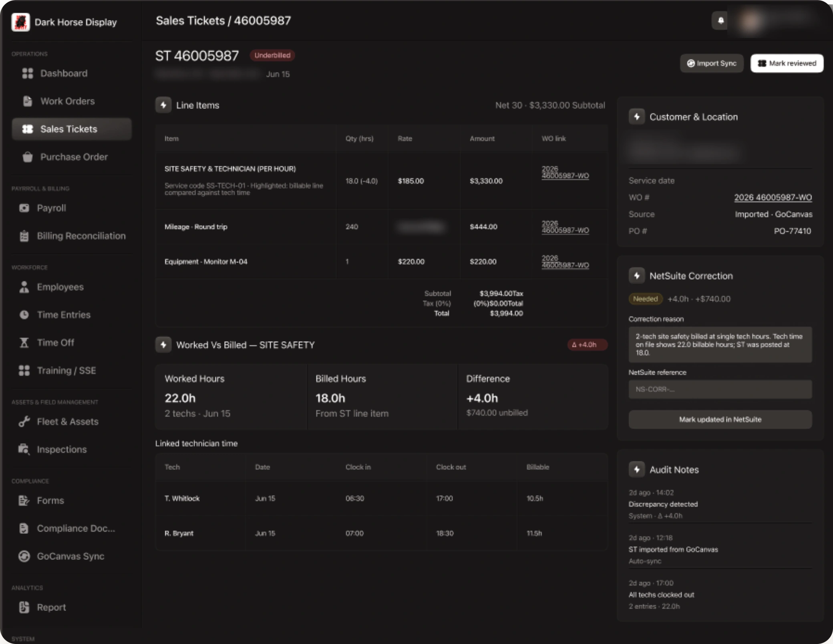Select the T. Whitlock technician row
The image size is (833, 644).
[381, 499]
